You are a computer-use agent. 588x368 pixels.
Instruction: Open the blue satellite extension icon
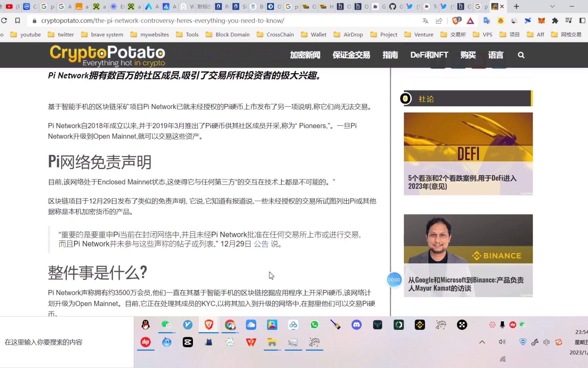(x=528, y=21)
